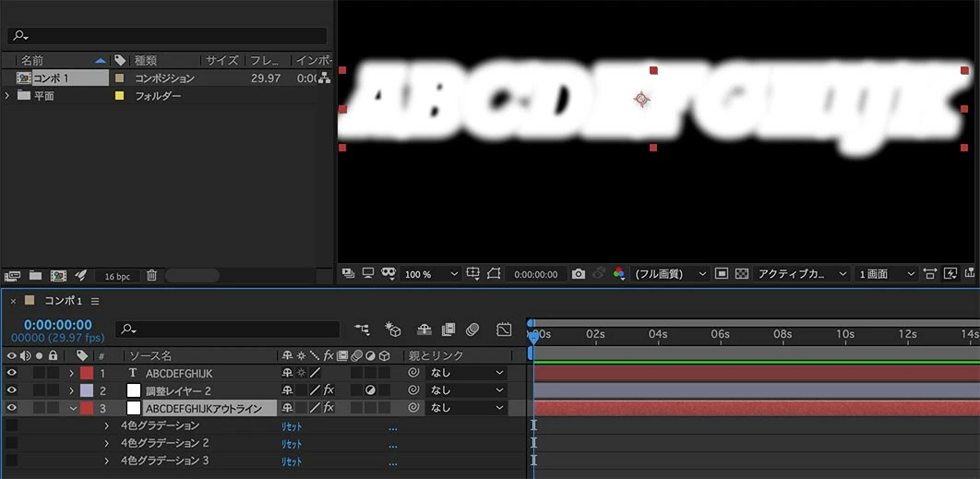Create a new composition from Project panel footer
The height and width of the screenshot is (479, 980).
(58, 276)
